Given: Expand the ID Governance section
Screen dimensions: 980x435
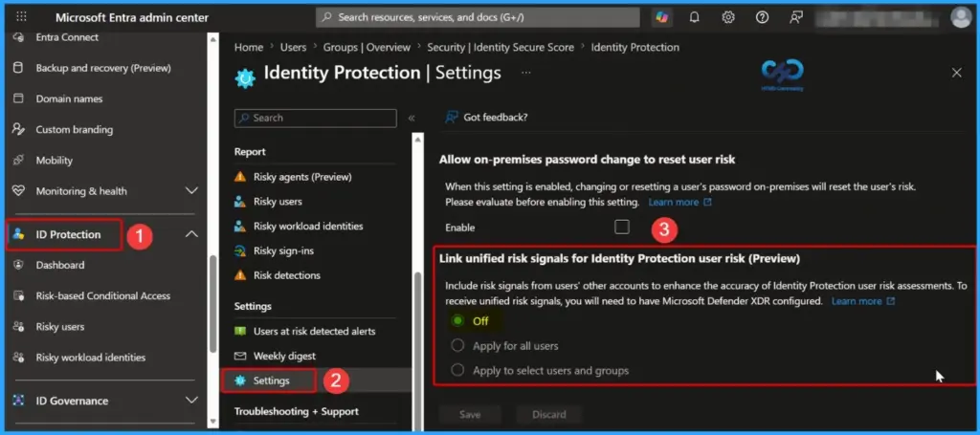Looking at the screenshot, I should [191, 401].
